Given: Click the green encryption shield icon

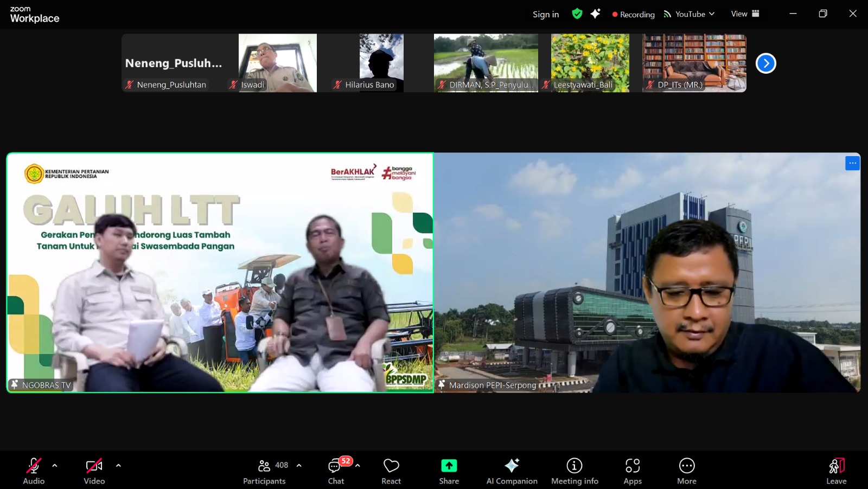Looking at the screenshot, I should click(x=577, y=14).
